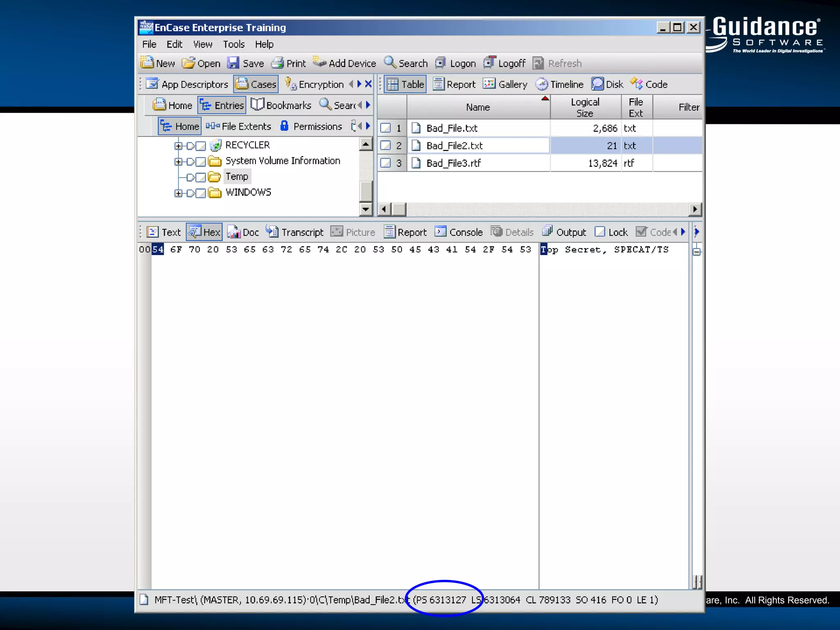Select the Bookmarks book icon
The image size is (840, 630).
pos(257,105)
